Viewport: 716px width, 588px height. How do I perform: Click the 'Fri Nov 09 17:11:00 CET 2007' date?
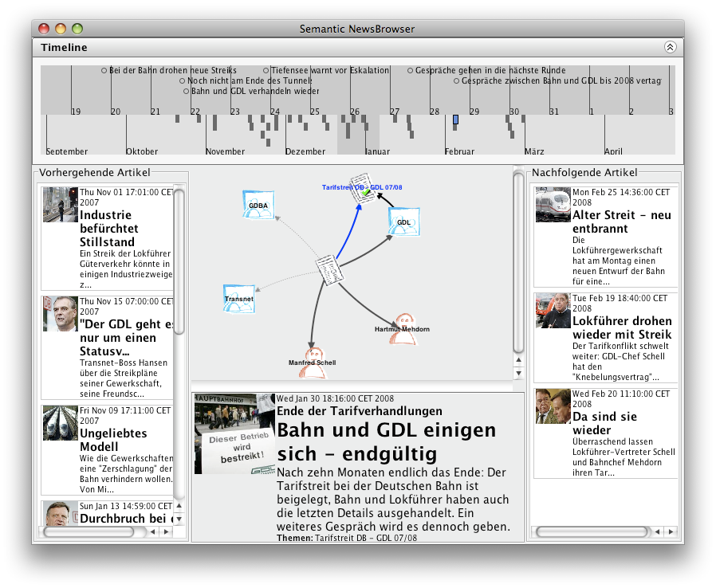pos(125,415)
